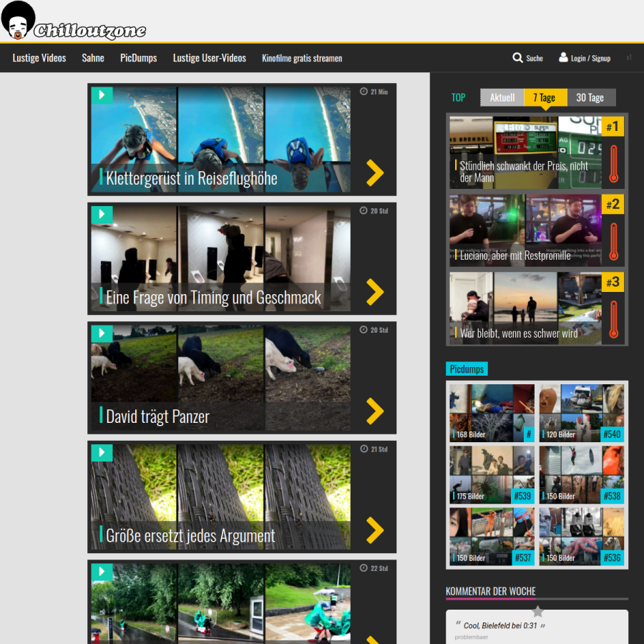Screen dimensions: 644x644
Task: Open Kinofilme gratis streamen link
Action: click(302, 59)
